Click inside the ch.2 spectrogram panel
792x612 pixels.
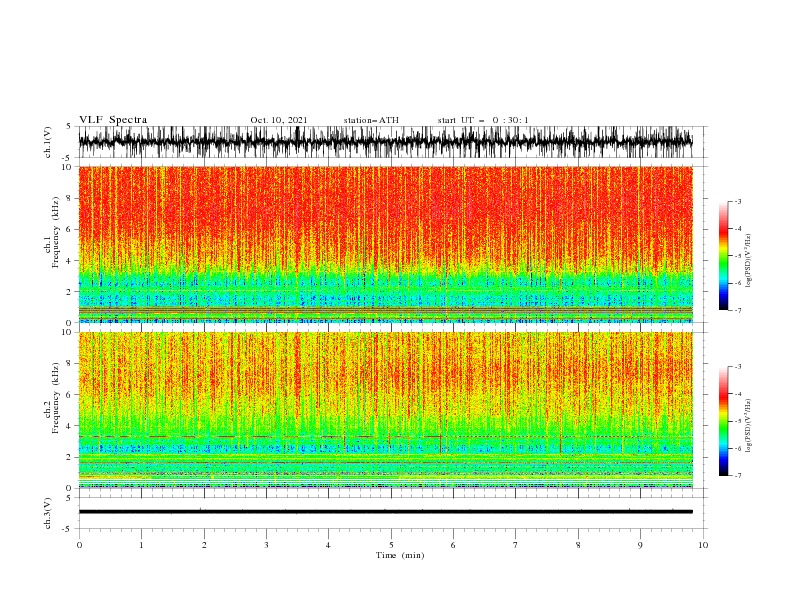coord(385,410)
